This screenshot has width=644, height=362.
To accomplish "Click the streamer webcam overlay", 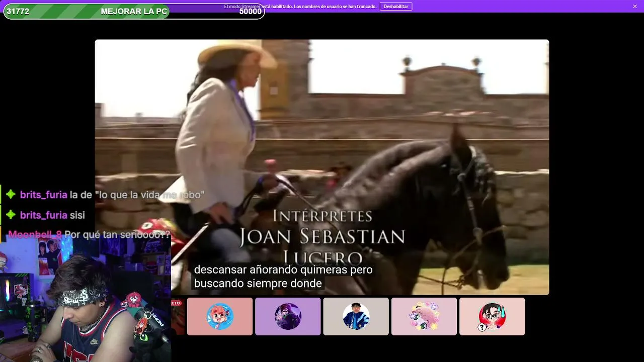I will [86, 299].
